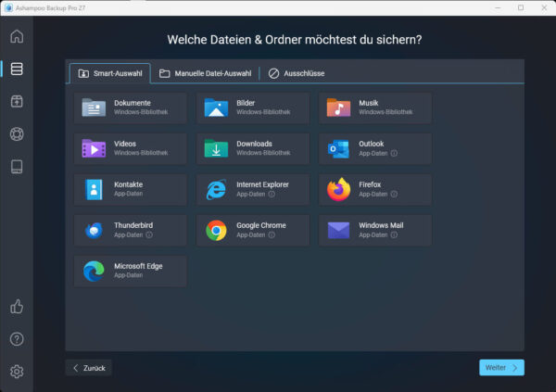Click the Weiter button

[x=501, y=368]
